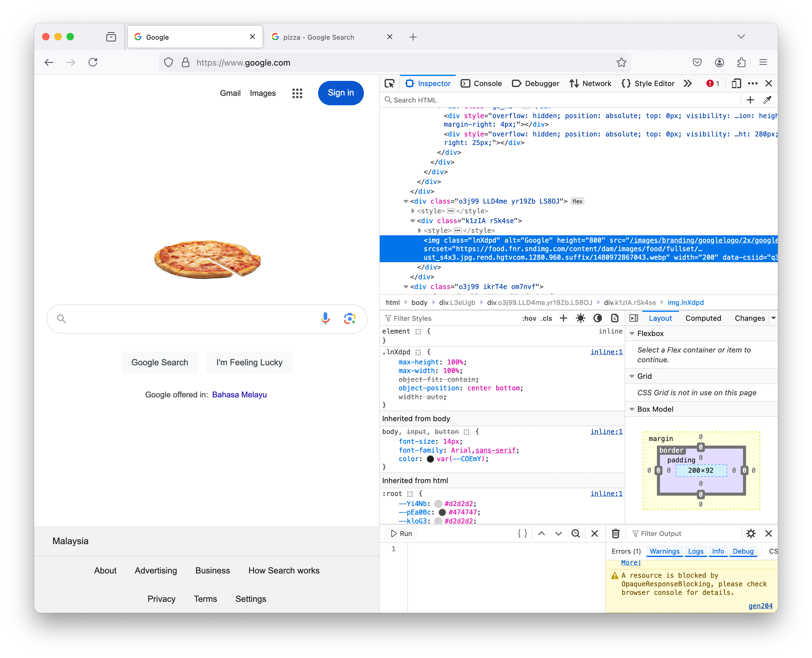The height and width of the screenshot is (658, 812).
Task: Pick color from page eyedropper
Action: (768, 100)
